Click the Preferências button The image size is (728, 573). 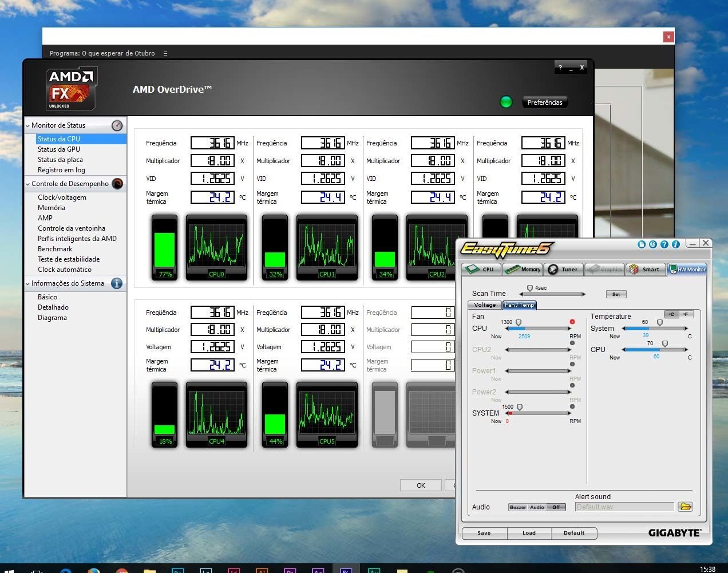click(x=544, y=102)
